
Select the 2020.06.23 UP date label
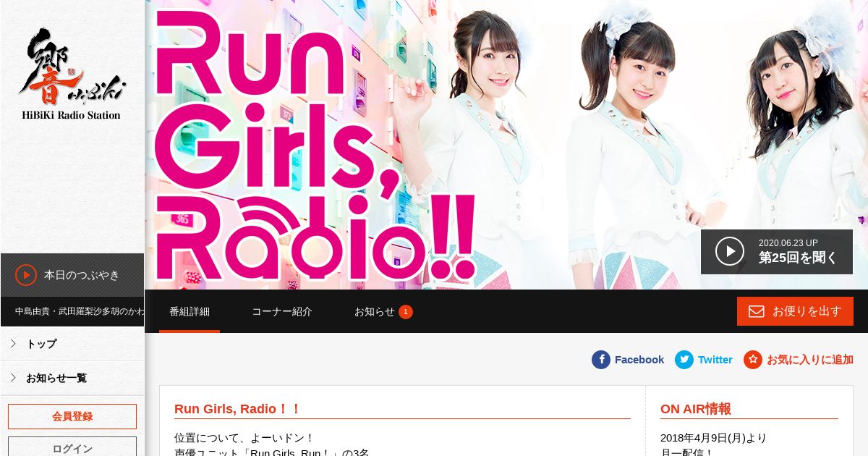click(788, 243)
